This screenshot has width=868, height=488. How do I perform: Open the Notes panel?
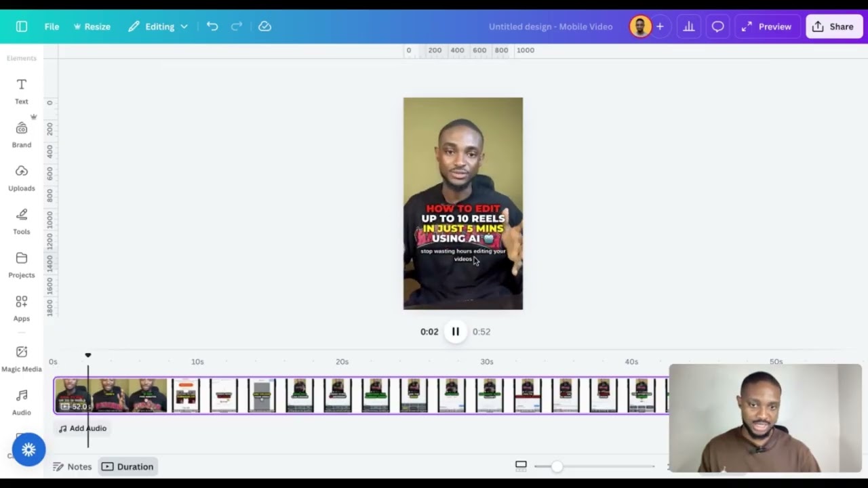pos(73,466)
